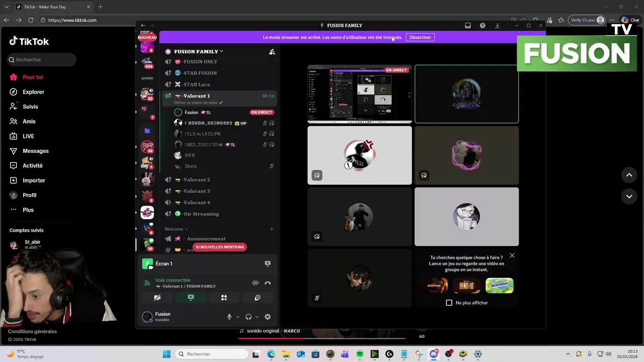Viewport: 644px width, 362px height.
Task: Deafen with headphones icon in user panel
Action: [x=249, y=317]
